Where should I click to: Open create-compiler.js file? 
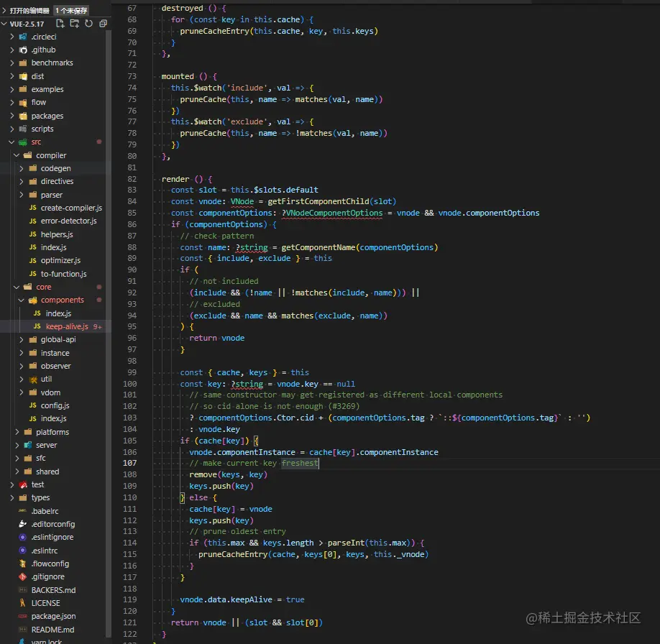[71, 208]
